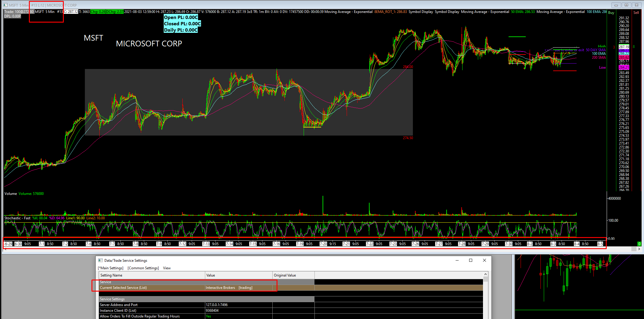Select the Instance Client ID (List) setting
644x319 pixels.
pyautogui.click(x=152, y=311)
